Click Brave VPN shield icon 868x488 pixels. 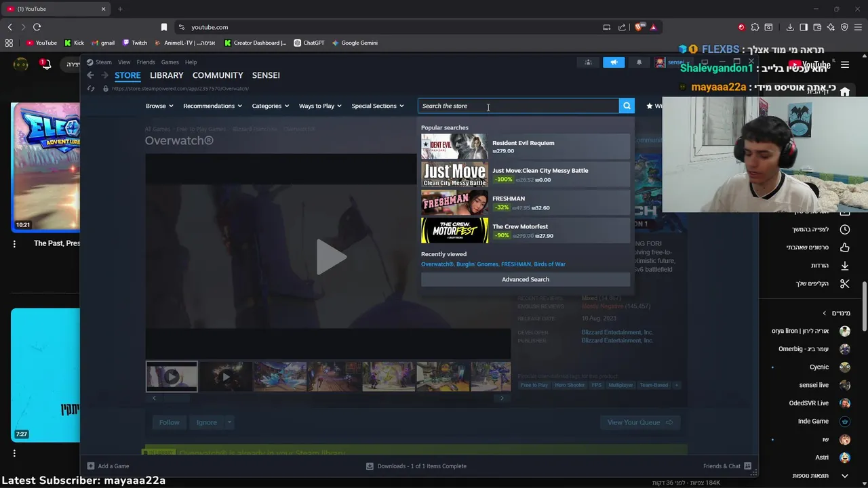point(844,27)
